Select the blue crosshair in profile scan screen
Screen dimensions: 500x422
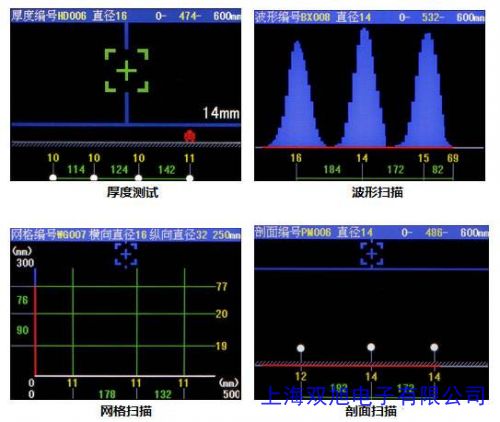372,254
